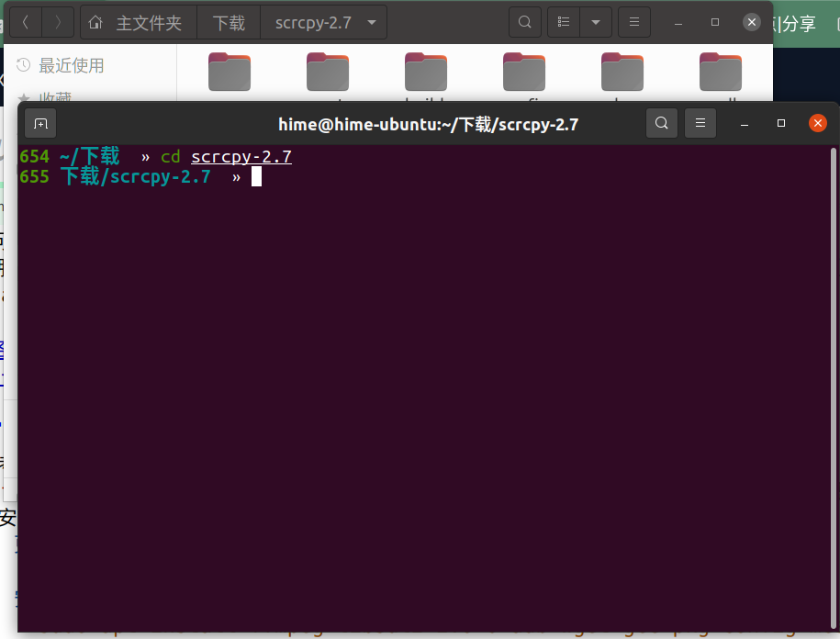
Task: Close the terminal window
Action: point(817,123)
